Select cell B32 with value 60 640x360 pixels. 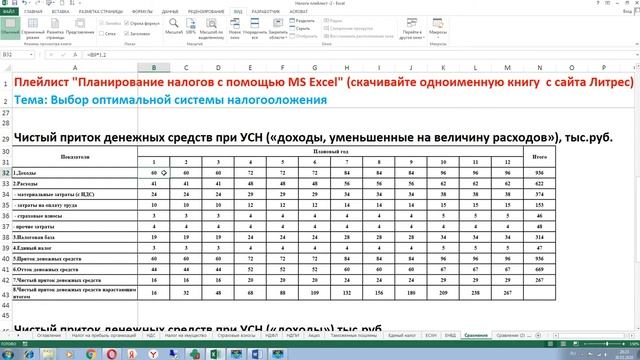[x=154, y=173]
